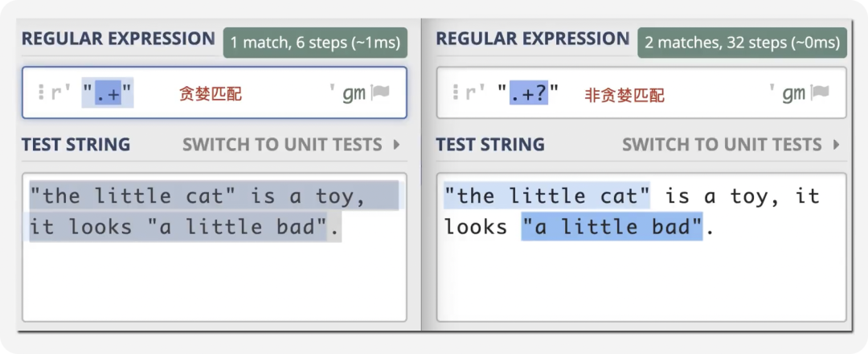868x354 pixels.
Task: Click the flag icon beside the lazy ".+?" regex
Action: [x=820, y=93]
